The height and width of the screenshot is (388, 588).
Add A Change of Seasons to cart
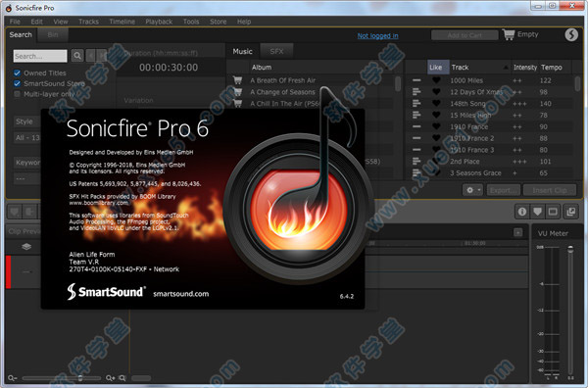tap(237, 92)
